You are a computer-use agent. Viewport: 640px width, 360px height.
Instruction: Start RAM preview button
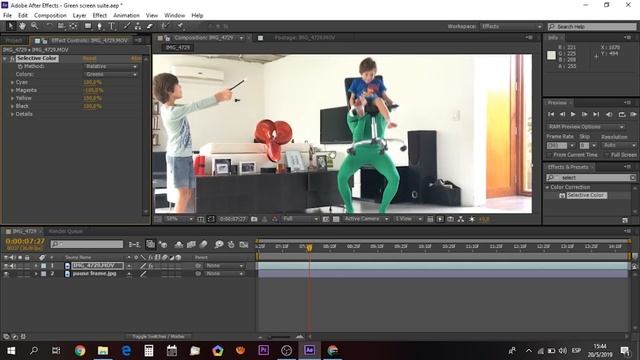633,114
